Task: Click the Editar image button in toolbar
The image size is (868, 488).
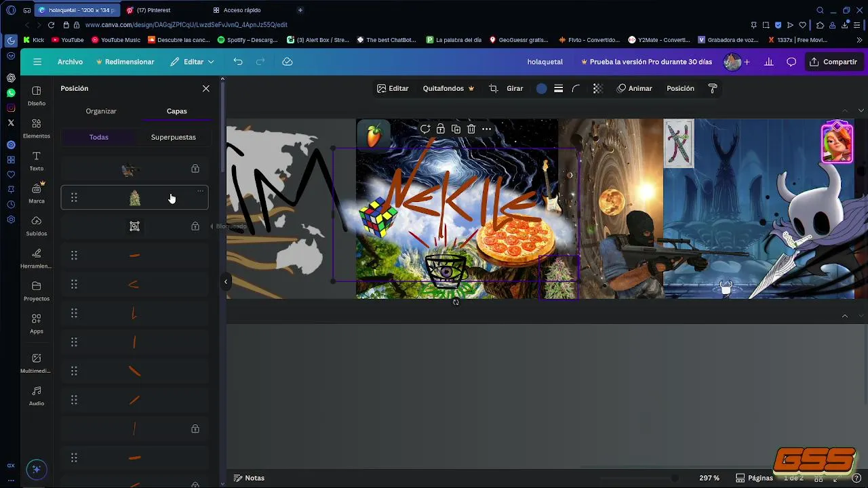Action: click(393, 88)
